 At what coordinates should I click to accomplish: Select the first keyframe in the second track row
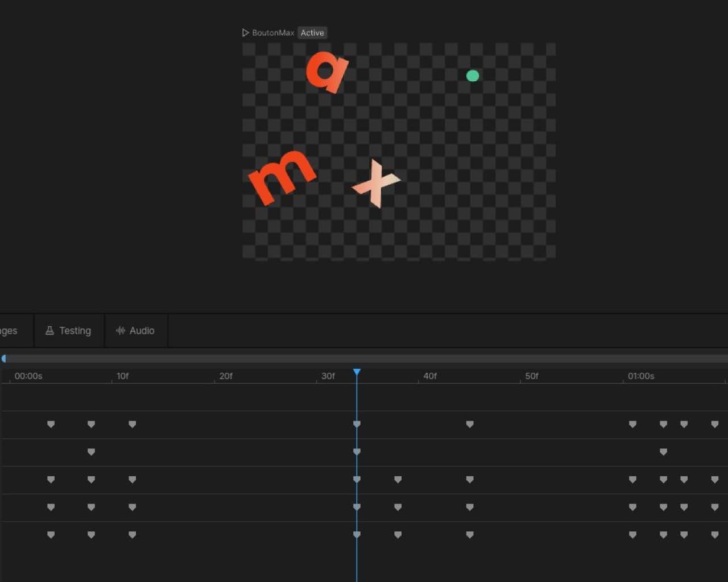click(x=91, y=452)
